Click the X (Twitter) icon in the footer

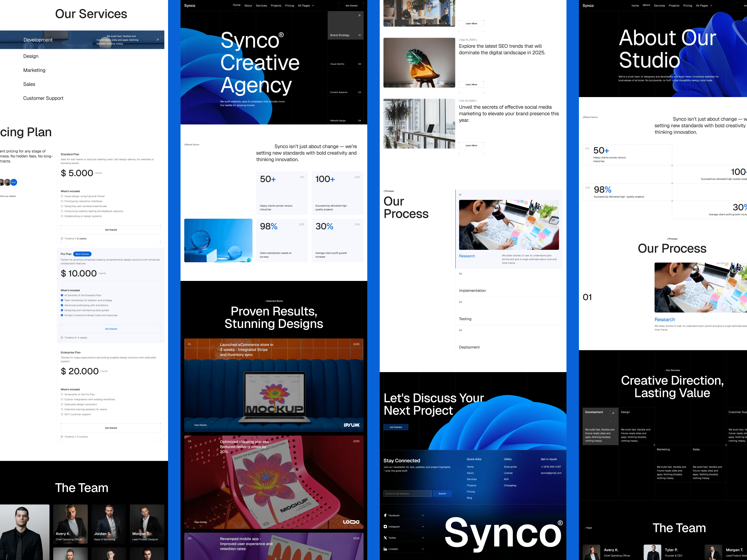point(385,537)
